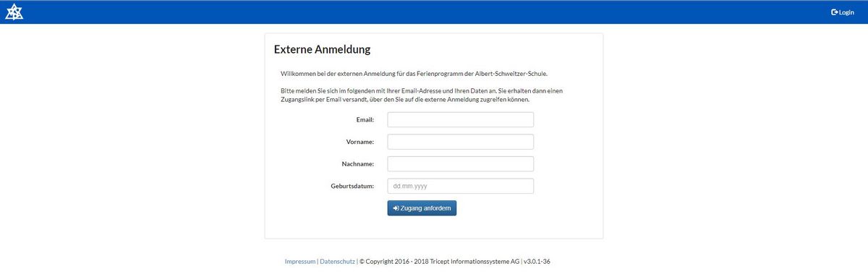Click the Geburtsdatum: field label
Screen dimensions: 868x274
[x=352, y=187]
